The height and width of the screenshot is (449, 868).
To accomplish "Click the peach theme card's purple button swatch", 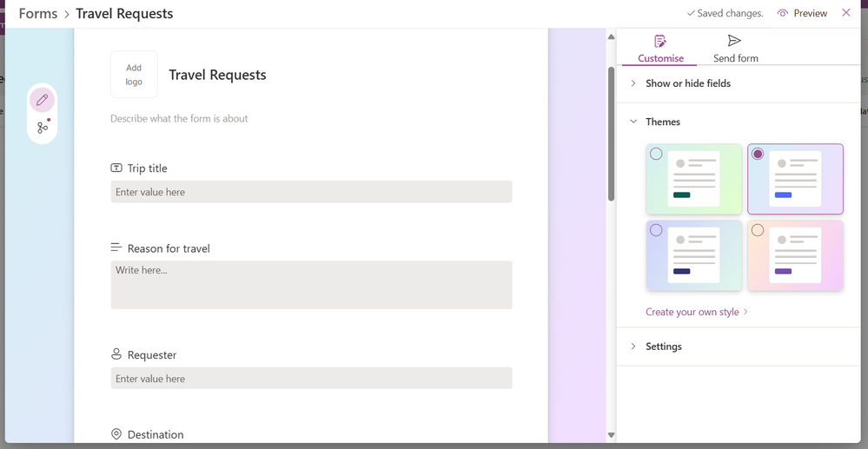I will pyautogui.click(x=783, y=271).
